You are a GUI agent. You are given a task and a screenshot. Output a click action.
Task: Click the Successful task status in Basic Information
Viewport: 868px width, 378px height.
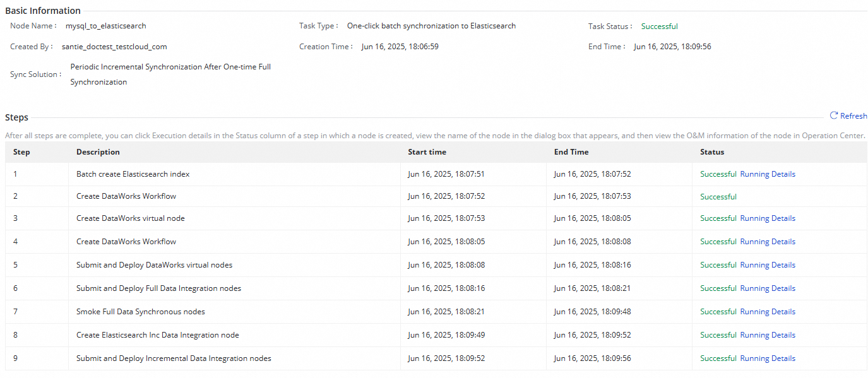tap(660, 27)
